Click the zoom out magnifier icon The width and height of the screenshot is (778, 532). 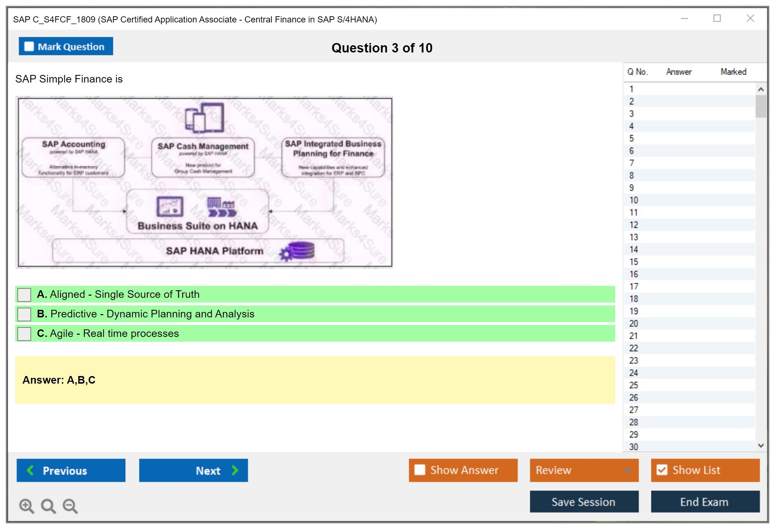pyautogui.click(x=70, y=506)
